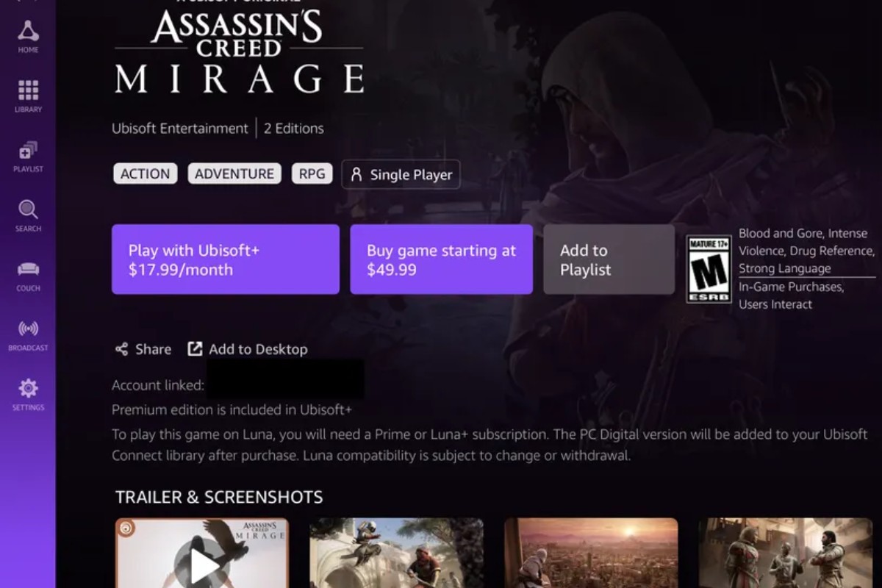
Task: Select the ADVENTURE genre tag
Action: [x=234, y=174]
